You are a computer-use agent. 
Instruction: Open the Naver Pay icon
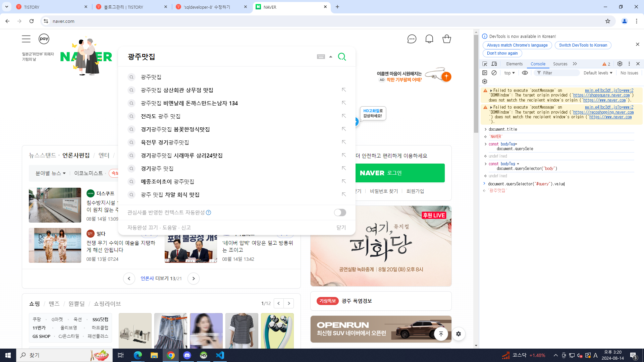pos(44,39)
